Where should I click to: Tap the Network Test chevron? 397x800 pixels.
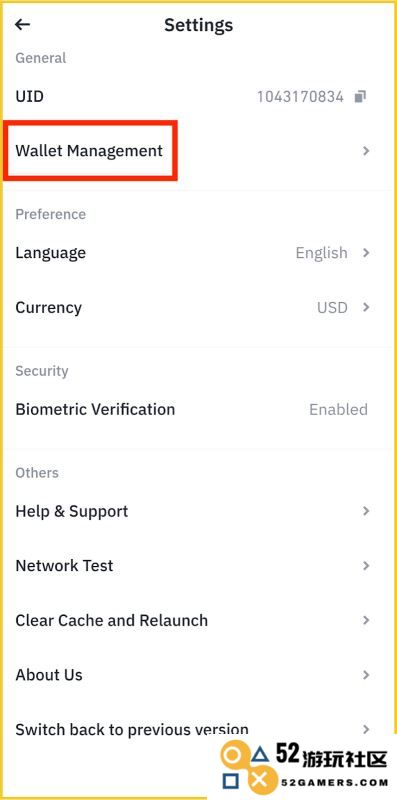coord(365,565)
